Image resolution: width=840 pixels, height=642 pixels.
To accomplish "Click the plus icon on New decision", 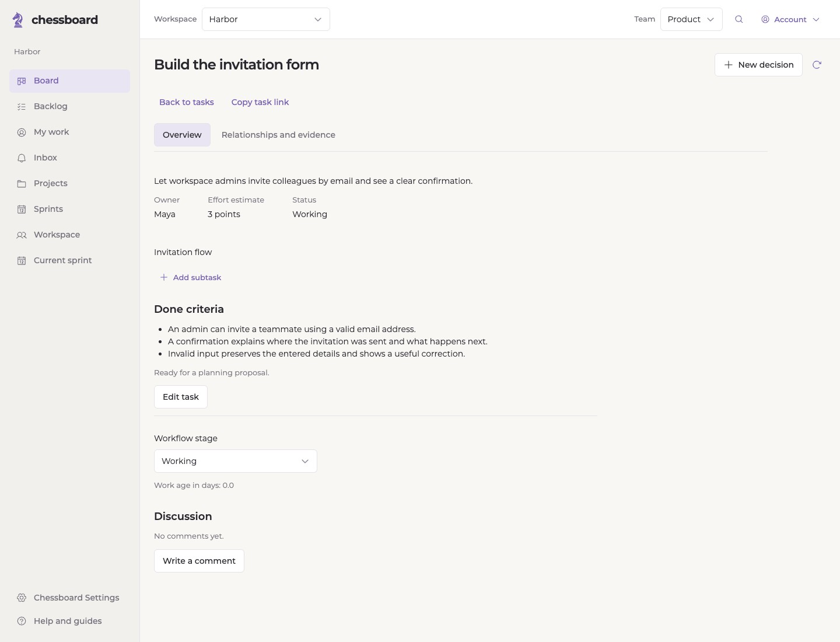I will pos(729,65).
